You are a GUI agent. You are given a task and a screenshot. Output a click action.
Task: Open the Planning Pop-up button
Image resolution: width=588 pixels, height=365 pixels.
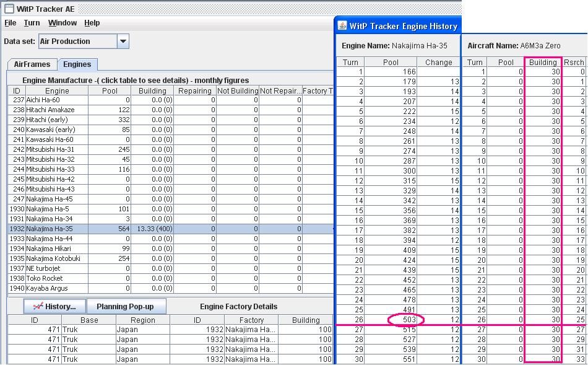tap(125, 306)
